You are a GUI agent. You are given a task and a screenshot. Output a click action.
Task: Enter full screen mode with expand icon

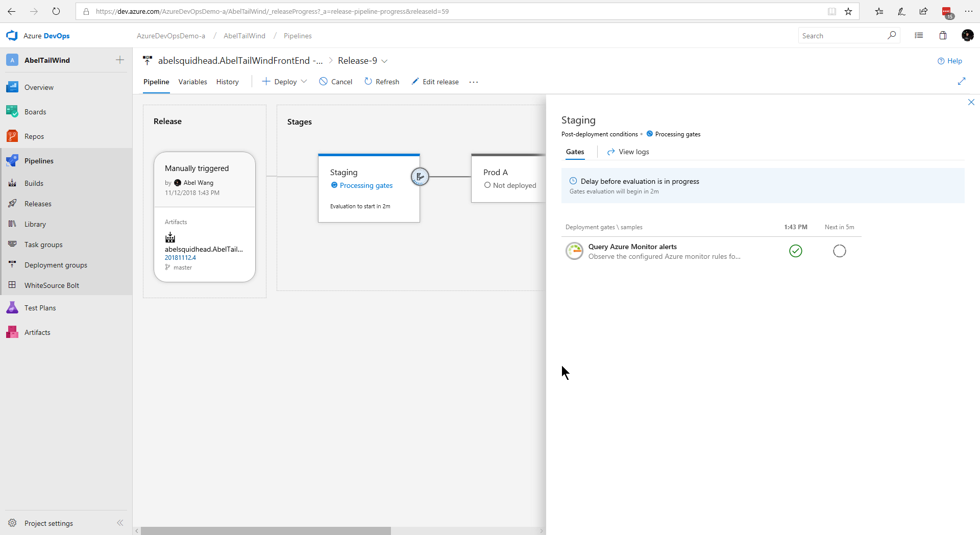point(962,81)
